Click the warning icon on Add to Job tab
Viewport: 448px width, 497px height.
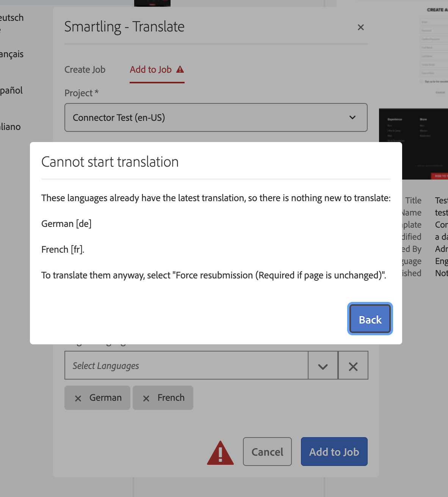click(180, 69)
